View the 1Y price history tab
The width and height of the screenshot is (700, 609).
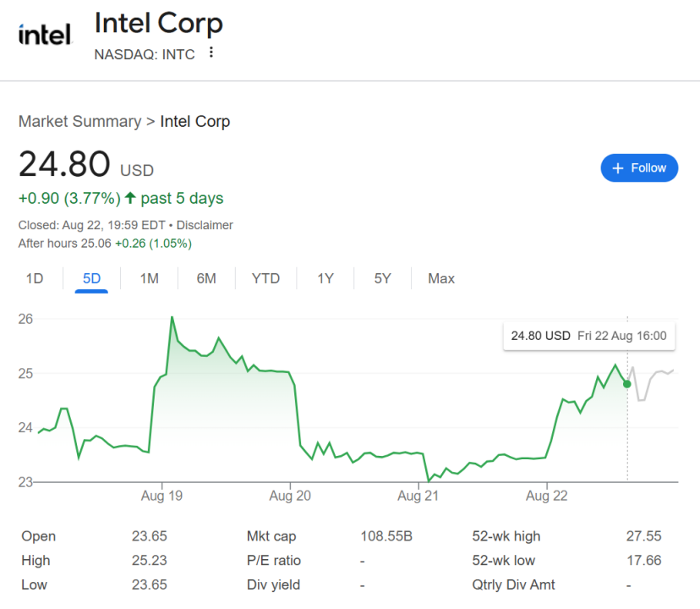325,278
